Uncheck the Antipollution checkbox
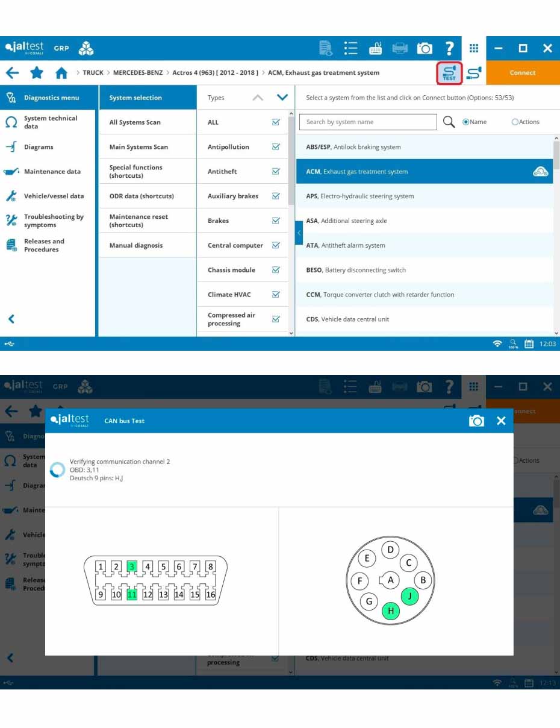 (x=276, y=147)
